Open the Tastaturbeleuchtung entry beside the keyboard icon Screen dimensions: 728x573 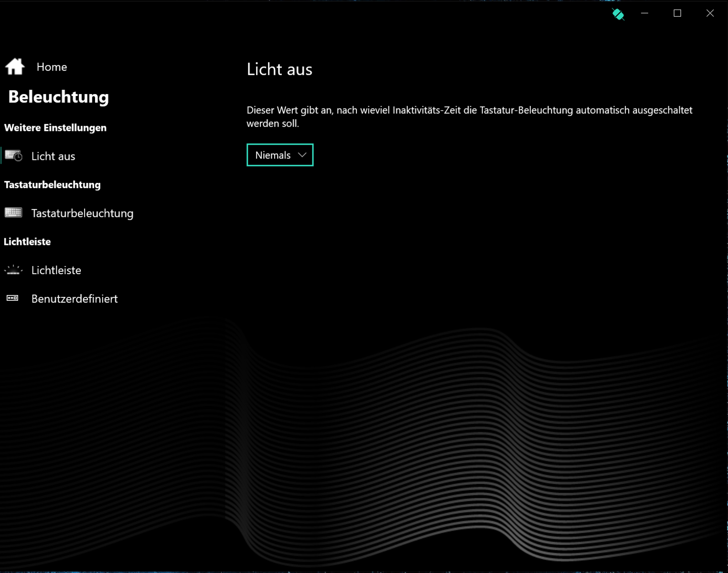pyautogui.click(x=82, y=213)
